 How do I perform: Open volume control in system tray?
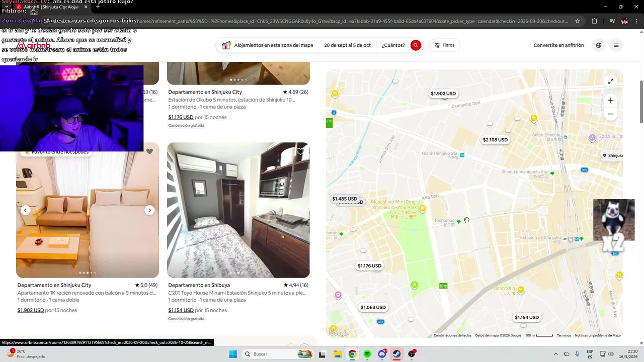coord(610,354)
